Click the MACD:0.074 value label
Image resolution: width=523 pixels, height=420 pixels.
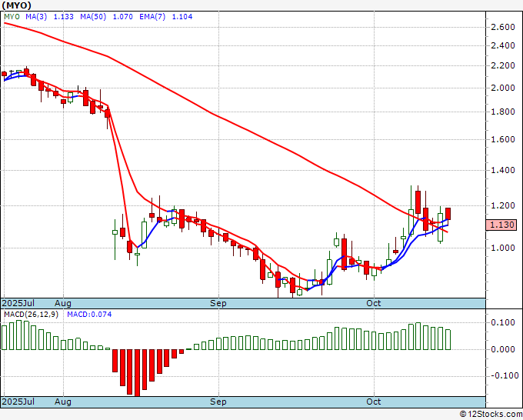[x=89, y=315]
